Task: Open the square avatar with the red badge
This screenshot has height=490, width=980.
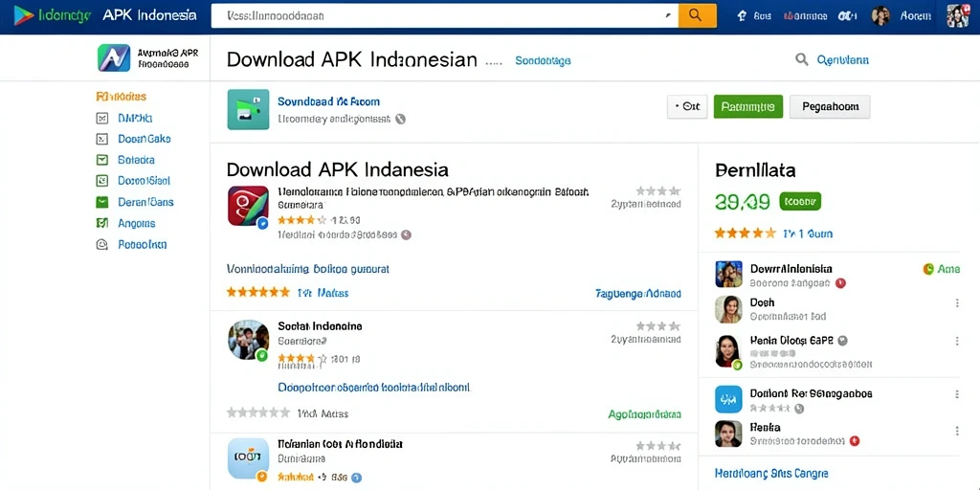Action: click(x=957, y=16)
